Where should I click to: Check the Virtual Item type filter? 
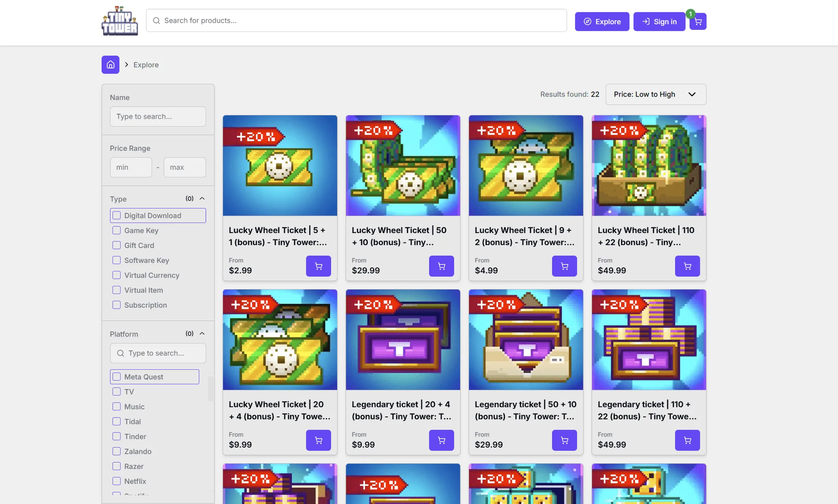pos(117,290)
